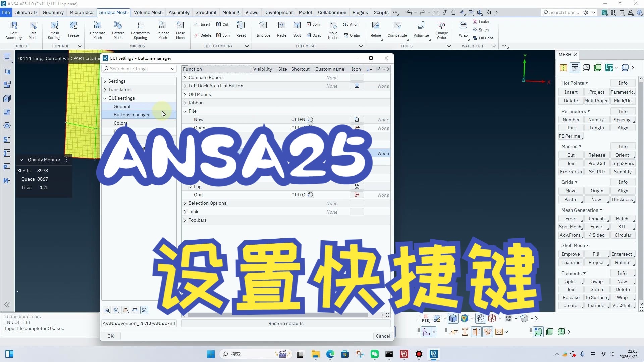Screen dimensions: 644x362
Task: Open the File menu
Action: [6, 12]
